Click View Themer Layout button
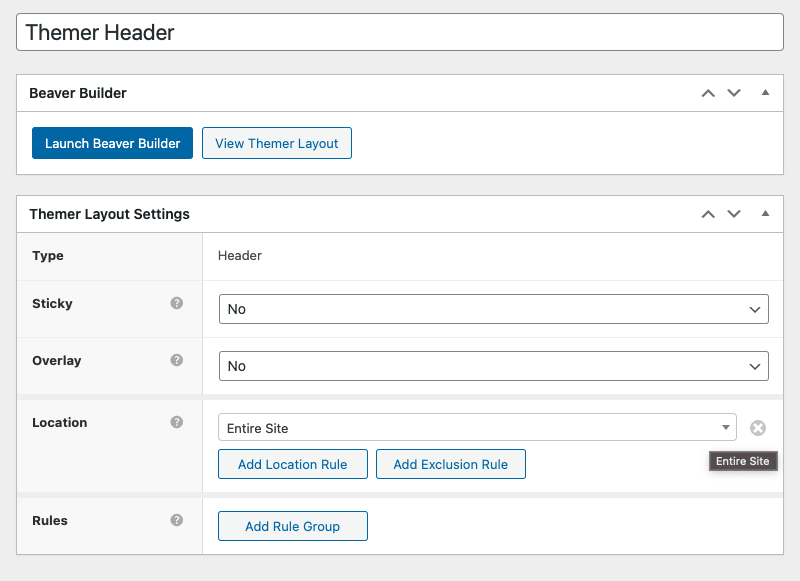800x581 pixels. pos(277,143)
